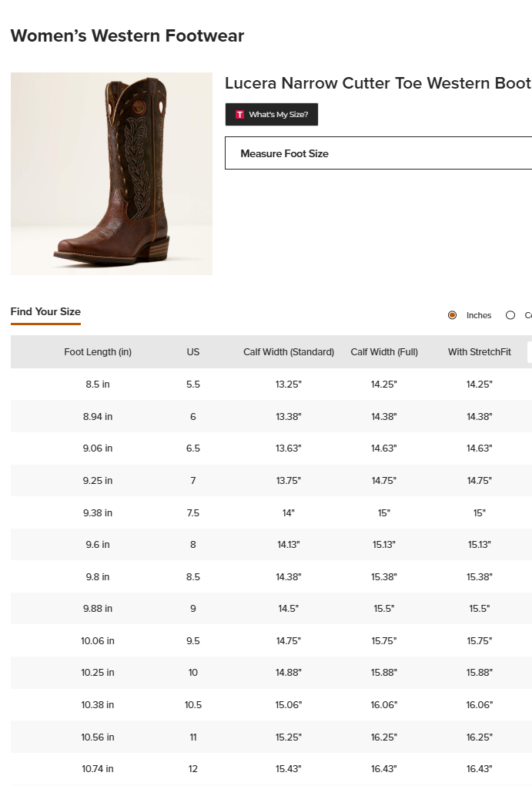Image resolution: width=532 pixels, height=786 pixels.
Task: Select US size 6 cell
Action: (x=193, y=417)
